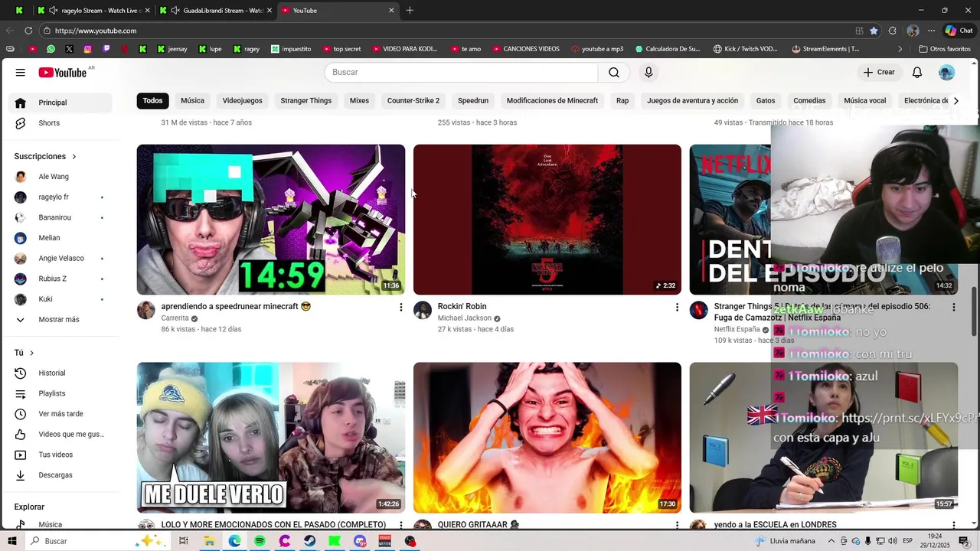
Task: Click the Windows taskbar search box
Action: 100,541
